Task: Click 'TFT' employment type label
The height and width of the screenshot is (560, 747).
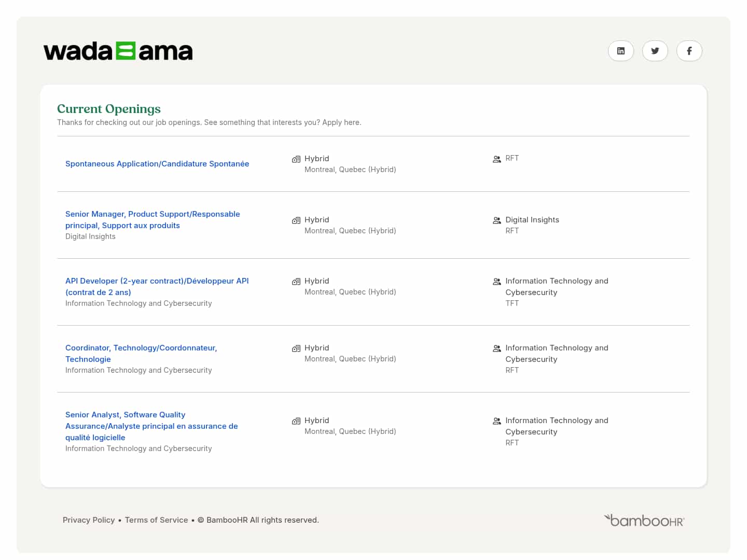Action: [512, 303]
